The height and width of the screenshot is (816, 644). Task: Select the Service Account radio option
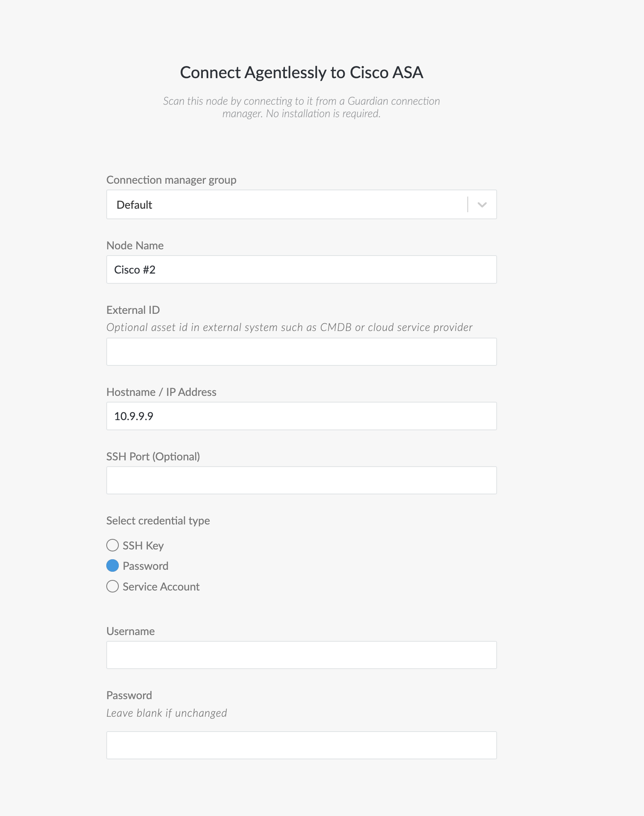(x=113, y=586)
